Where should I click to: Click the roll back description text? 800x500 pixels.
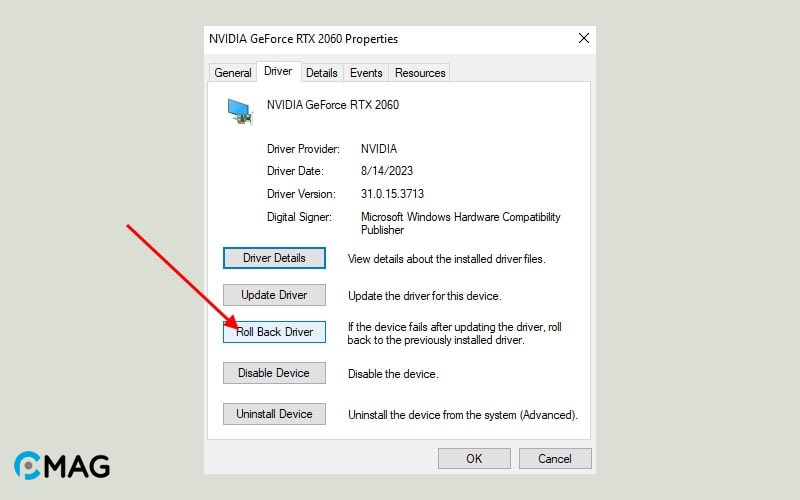[454, 333]
